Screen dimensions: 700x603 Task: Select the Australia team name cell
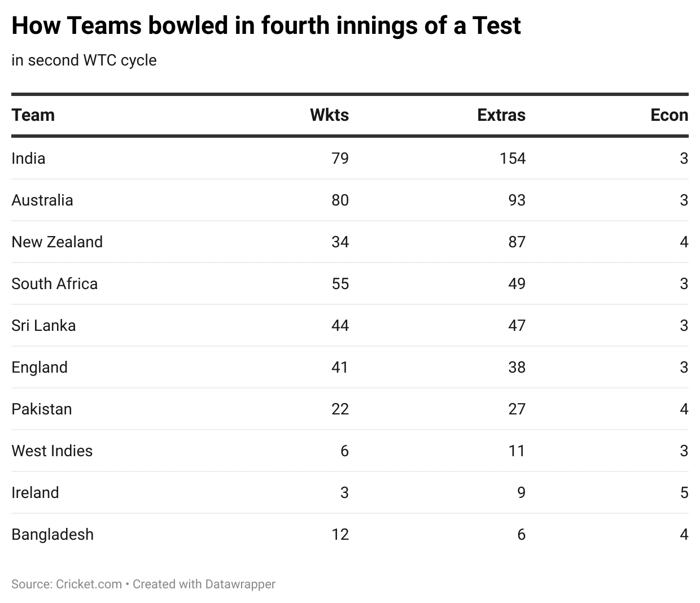42,200
